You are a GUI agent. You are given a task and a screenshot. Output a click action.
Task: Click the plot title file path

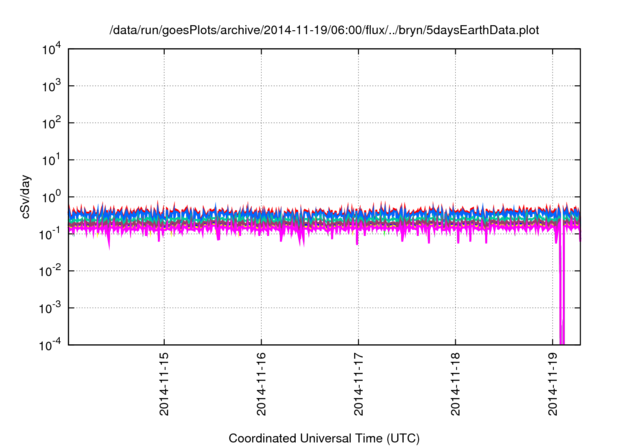[x=324, y=30]
